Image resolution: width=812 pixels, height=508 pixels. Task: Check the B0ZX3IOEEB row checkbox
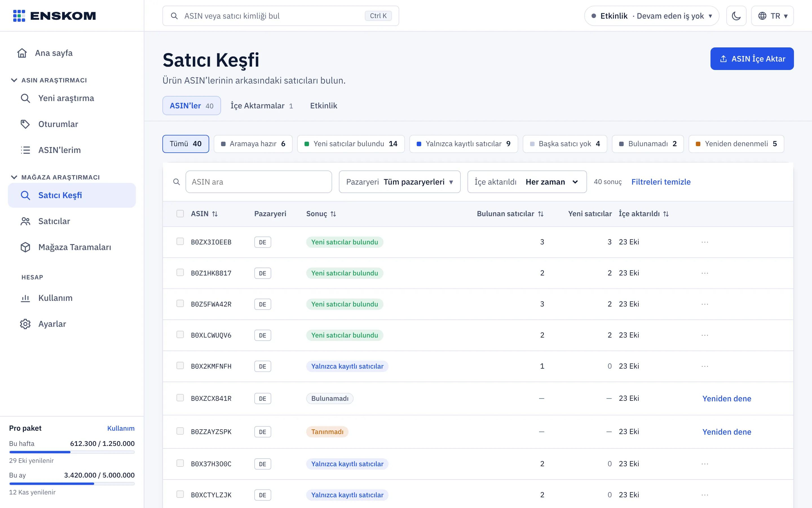(x=180, y=241)
